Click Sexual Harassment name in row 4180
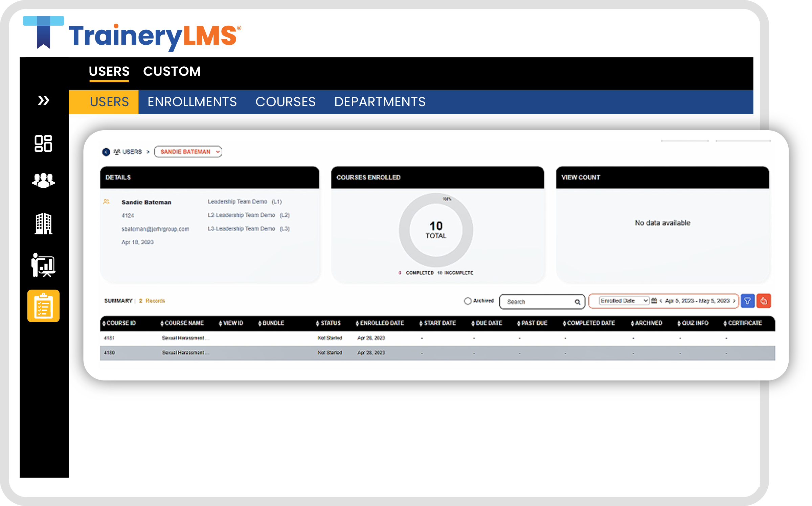The image size is (812, 506). (185, 352)
